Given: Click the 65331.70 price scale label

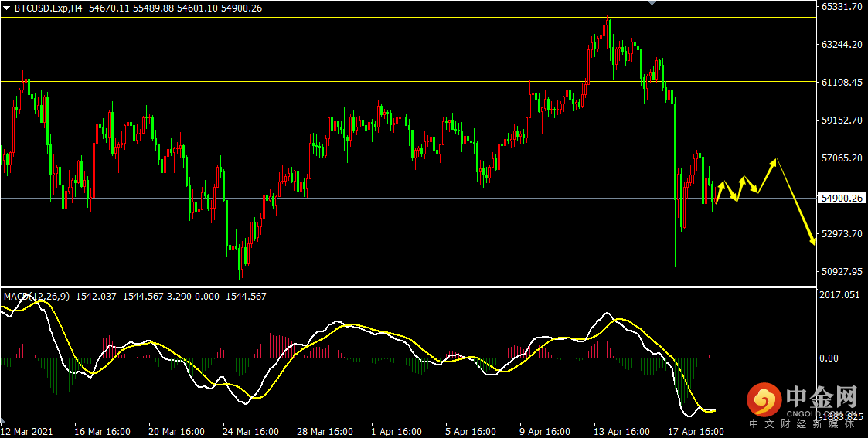Looking at the screenshot, I should click(x=842, y=7).
